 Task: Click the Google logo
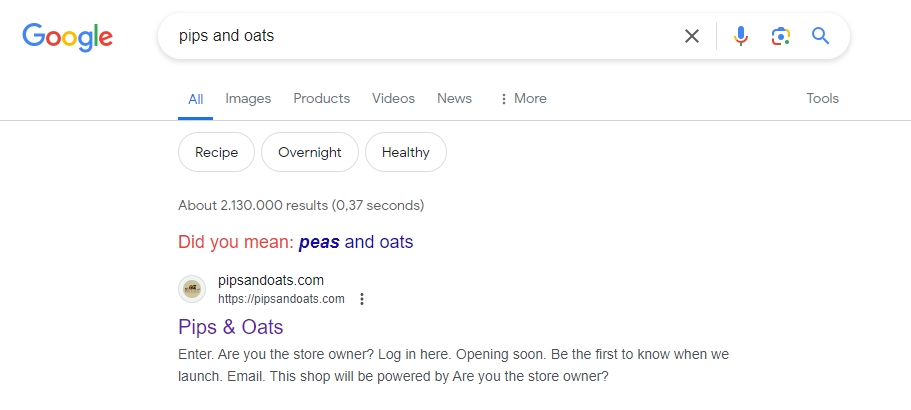[x=67, y=37]
